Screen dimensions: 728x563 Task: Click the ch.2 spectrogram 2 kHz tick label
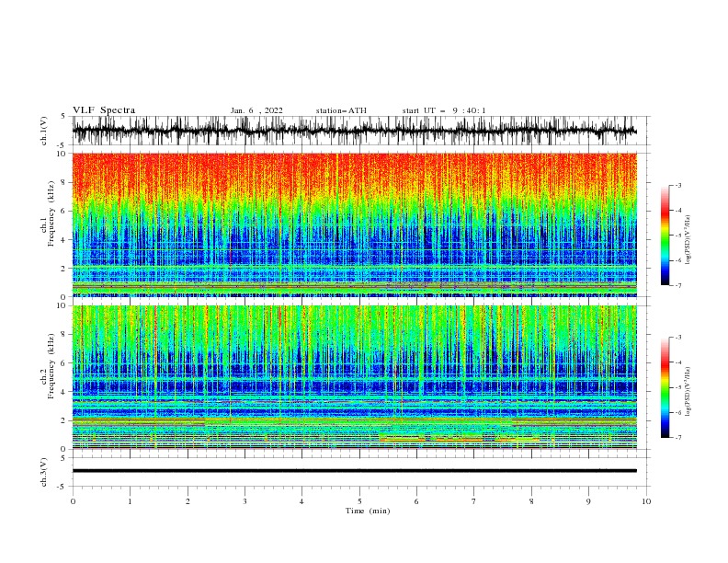point(64,420)
